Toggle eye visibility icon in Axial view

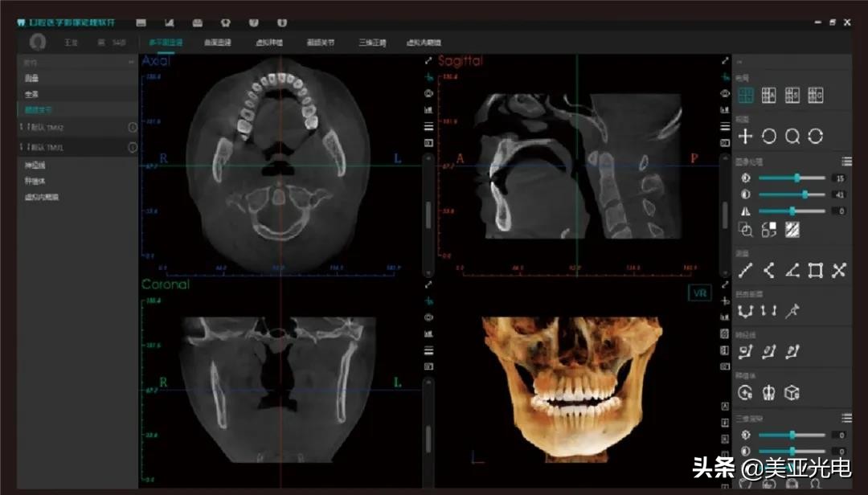pyautogui.click(x=428, y=93)
